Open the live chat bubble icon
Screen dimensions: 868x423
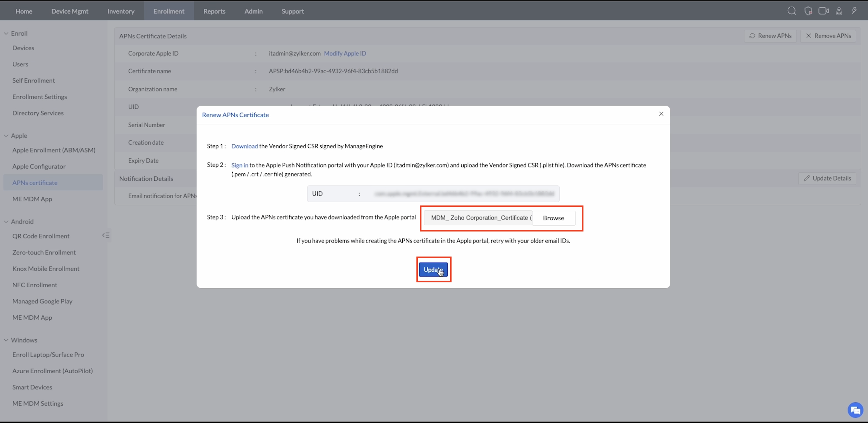pos(855,410)
